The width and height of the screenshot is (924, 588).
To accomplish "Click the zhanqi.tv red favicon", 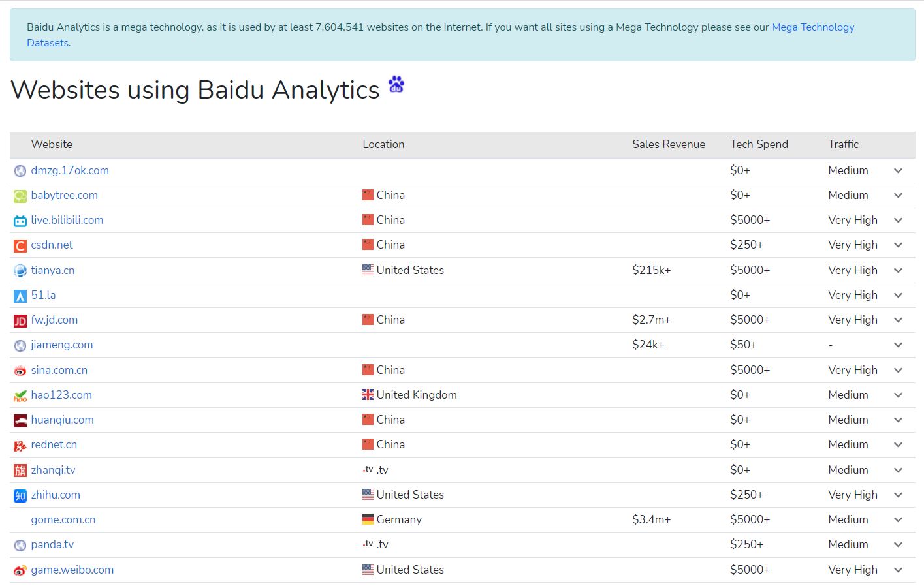I will tap(20, 471).
